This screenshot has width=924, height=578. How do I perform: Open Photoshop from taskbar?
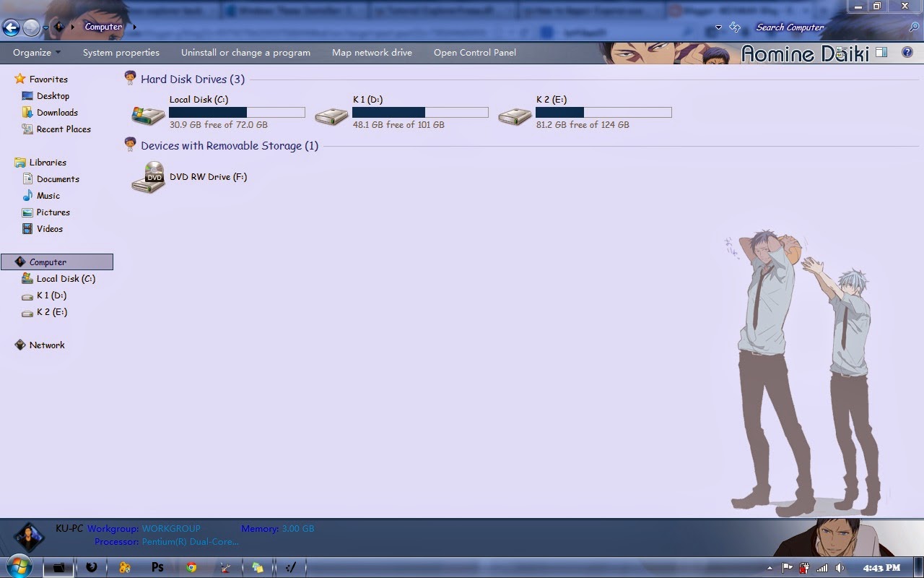pos(157,567)
